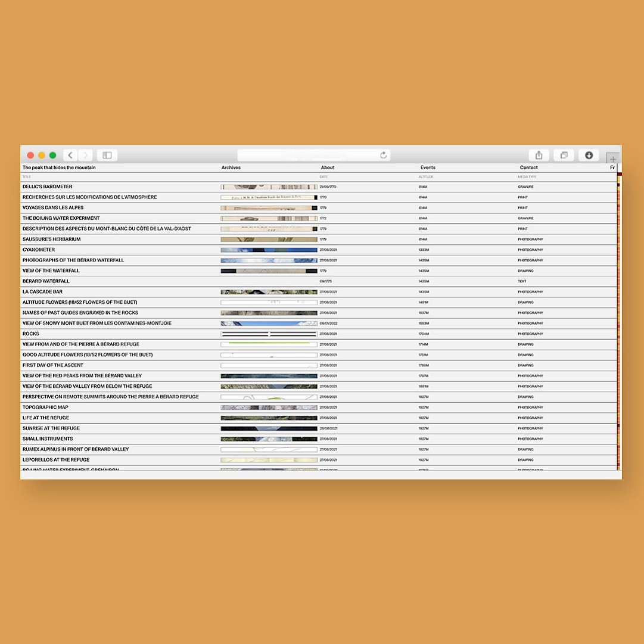Open the Downloads button
This screenshot has width=644, height=644.
coord(589,155)
